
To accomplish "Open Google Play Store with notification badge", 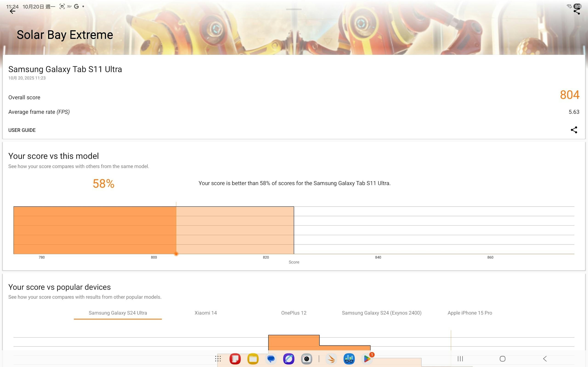I will pos(367,359).
